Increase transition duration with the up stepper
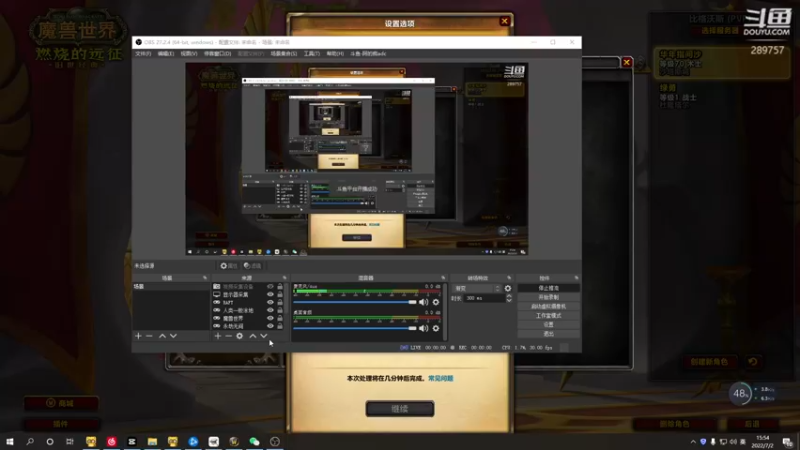Image resolution: width=800 pixels, height=450 pixels. tap(509, 296)
